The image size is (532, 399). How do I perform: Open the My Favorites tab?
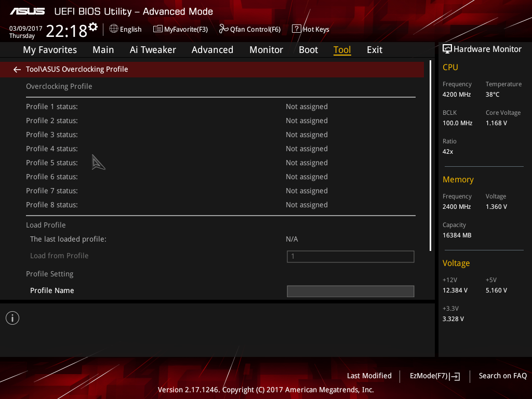[50, 50]
